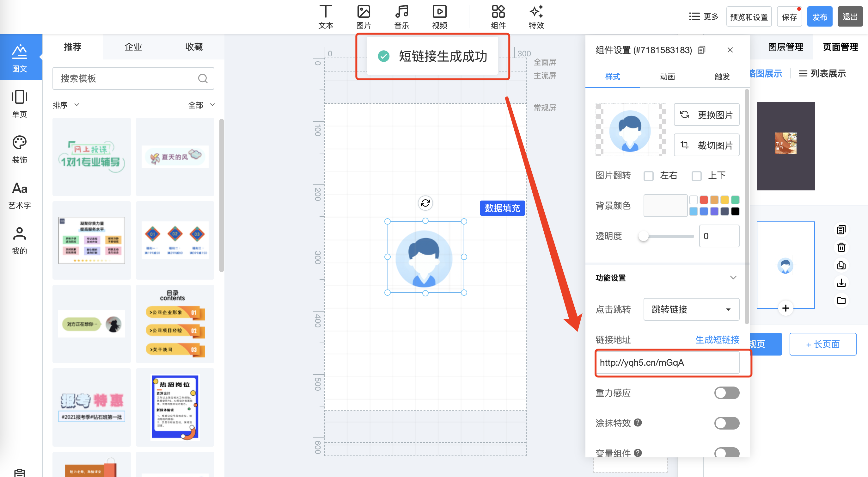This screenshot has width=868, height=477.
Task: Copy the component ID icon
Action: click(701, 50)
